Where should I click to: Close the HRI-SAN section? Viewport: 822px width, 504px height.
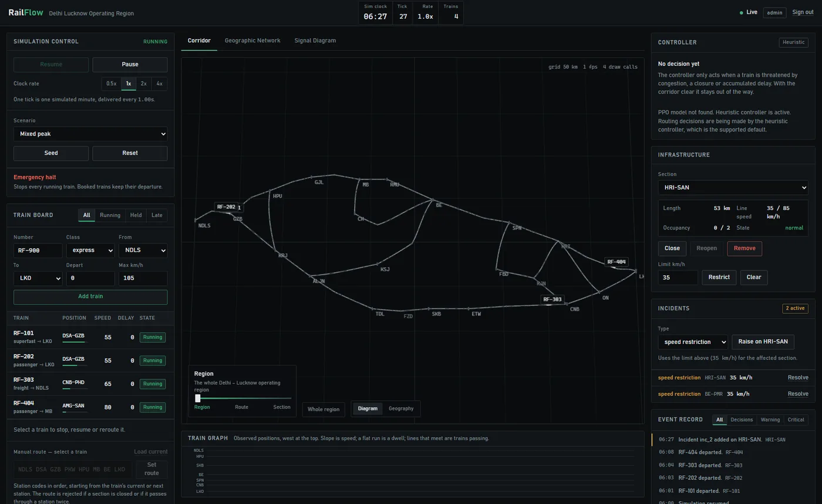672,248
